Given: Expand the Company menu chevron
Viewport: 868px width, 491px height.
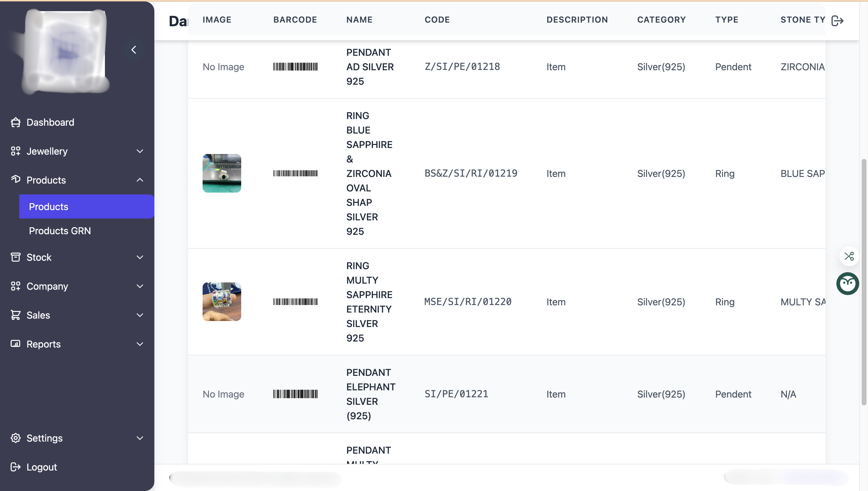Looking at the screenshot, I should [x=140, y=286].
